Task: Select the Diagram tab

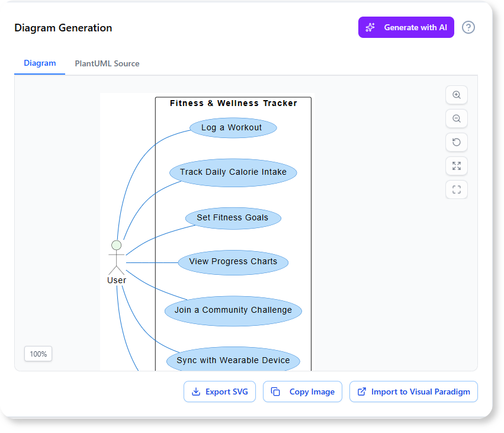Action: [x=40, y=63]
